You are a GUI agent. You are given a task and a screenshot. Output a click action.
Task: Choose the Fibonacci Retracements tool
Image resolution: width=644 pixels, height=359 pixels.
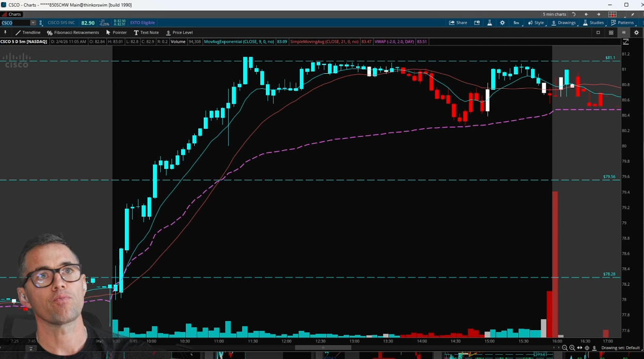[x=73, y=32]
